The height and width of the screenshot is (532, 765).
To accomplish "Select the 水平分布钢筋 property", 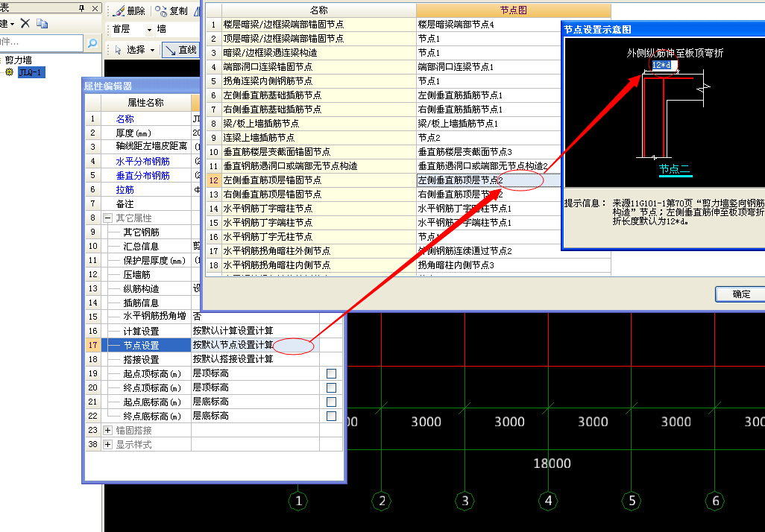I will (142, 162).
